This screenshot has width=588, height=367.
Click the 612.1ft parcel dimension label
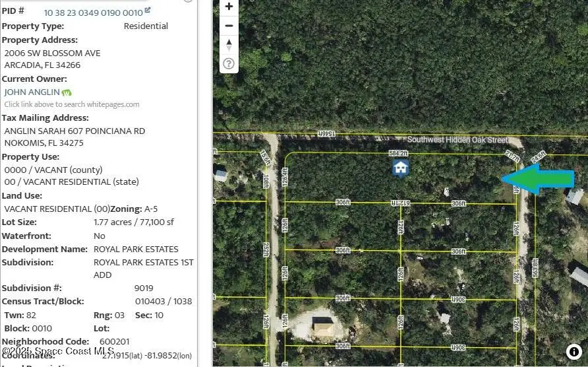click(x=401, y=203)
